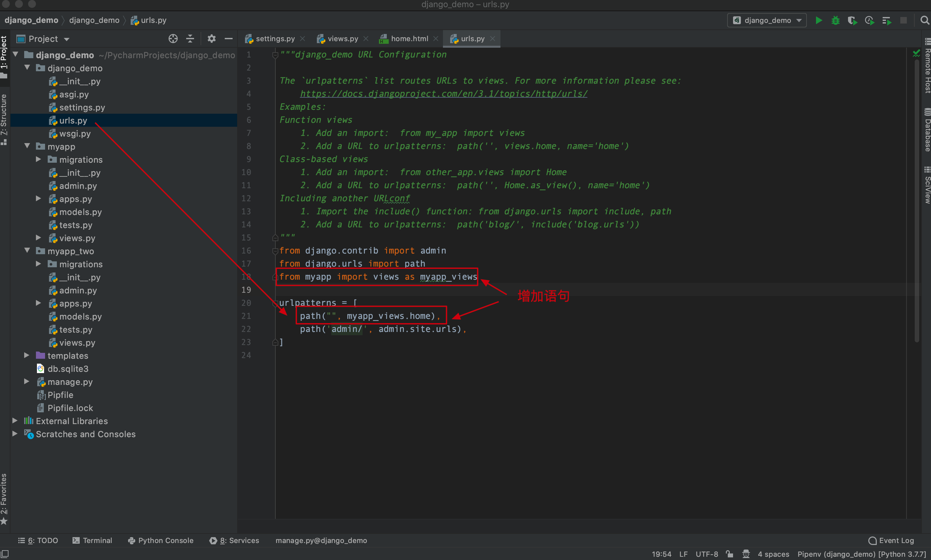The width and height of the screenshot is (931, 560).
Task: Locate current file with crosshair icon
Action: coord(173,39)
